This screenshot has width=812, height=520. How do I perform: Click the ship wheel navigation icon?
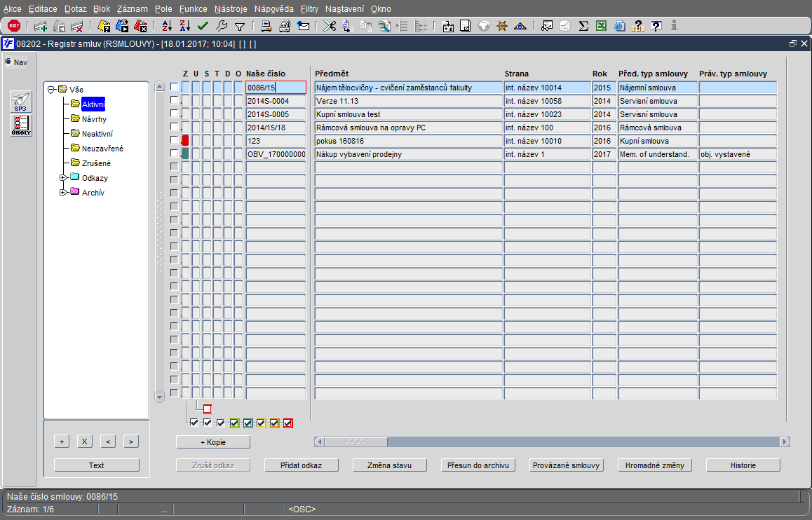(502, 26)
